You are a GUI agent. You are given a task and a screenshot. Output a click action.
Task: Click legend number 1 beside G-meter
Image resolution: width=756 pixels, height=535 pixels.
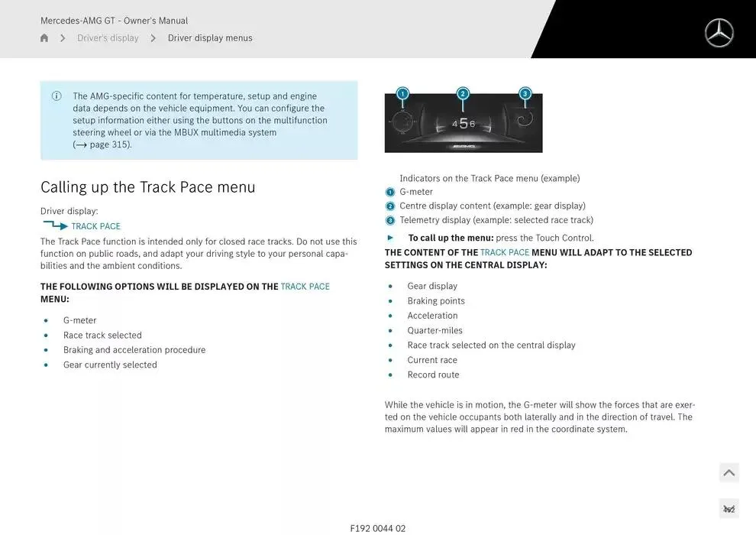390,192
